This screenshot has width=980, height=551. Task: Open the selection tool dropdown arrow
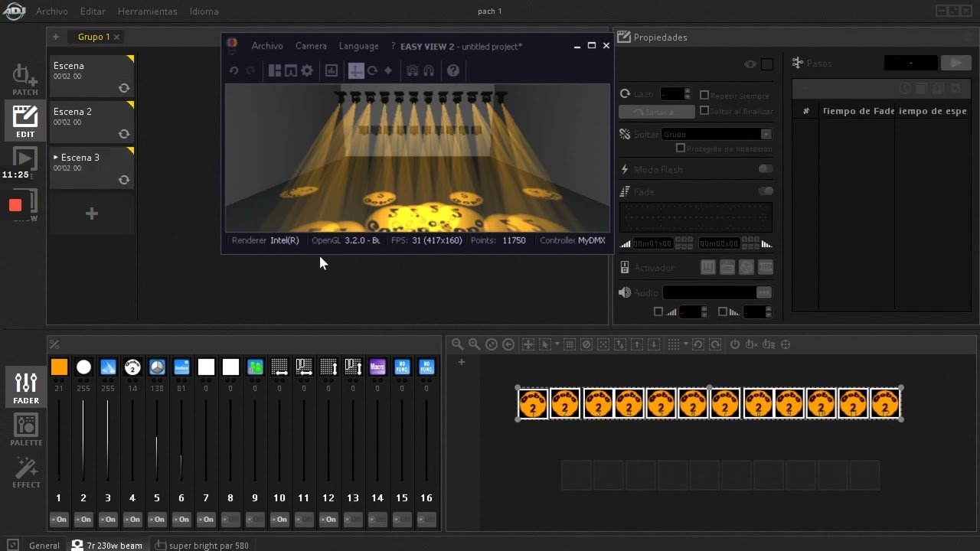point(557,344)
